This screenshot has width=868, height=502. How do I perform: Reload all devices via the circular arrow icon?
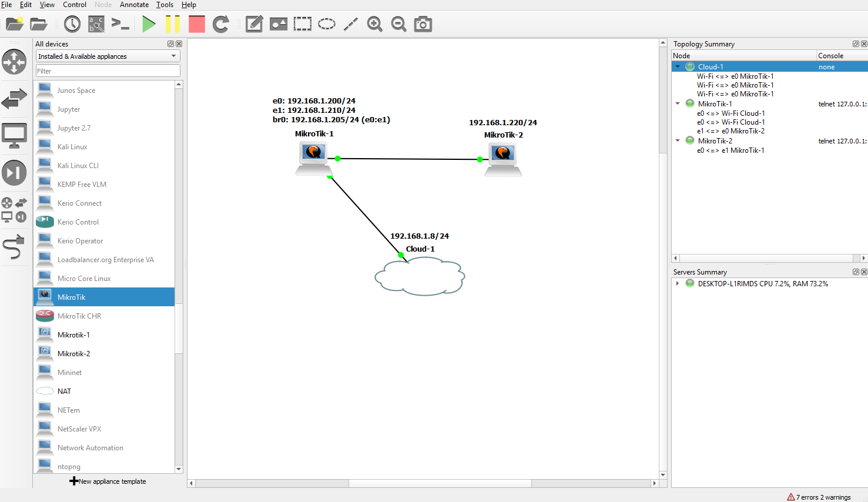point(220,24)
